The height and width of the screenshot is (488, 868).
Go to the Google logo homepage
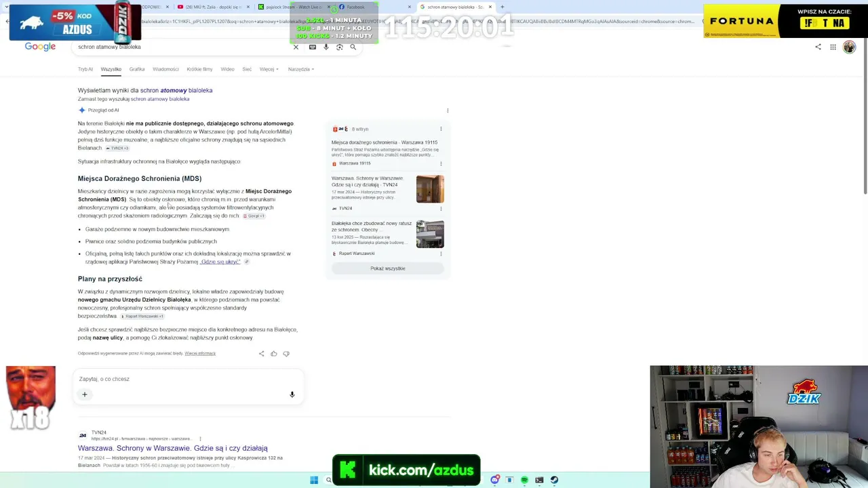[40, 47]
